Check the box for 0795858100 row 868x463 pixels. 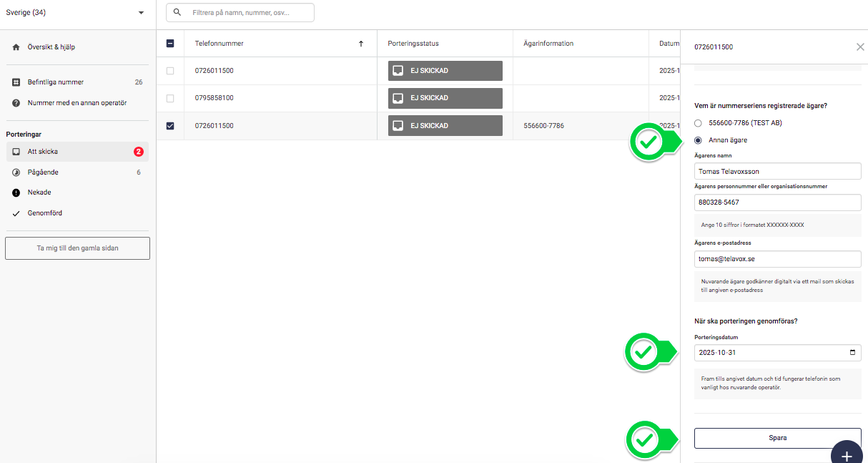click(x=170, y=98)
